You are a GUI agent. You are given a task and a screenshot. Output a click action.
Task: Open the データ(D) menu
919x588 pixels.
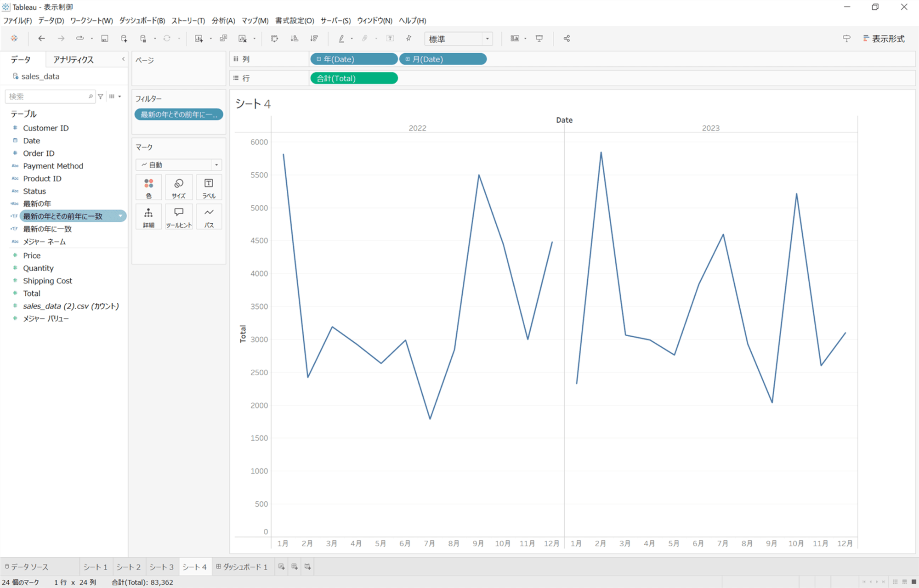tap(51, 21)
